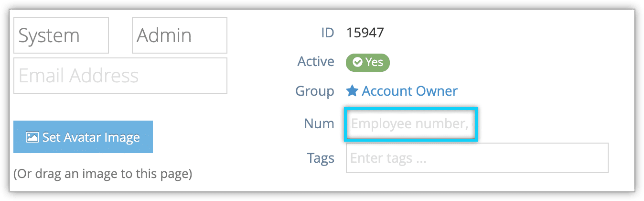Click the checkmark icon in the Yes badge
The width and height of the screenshot is (644, 201).
point(357,62)
